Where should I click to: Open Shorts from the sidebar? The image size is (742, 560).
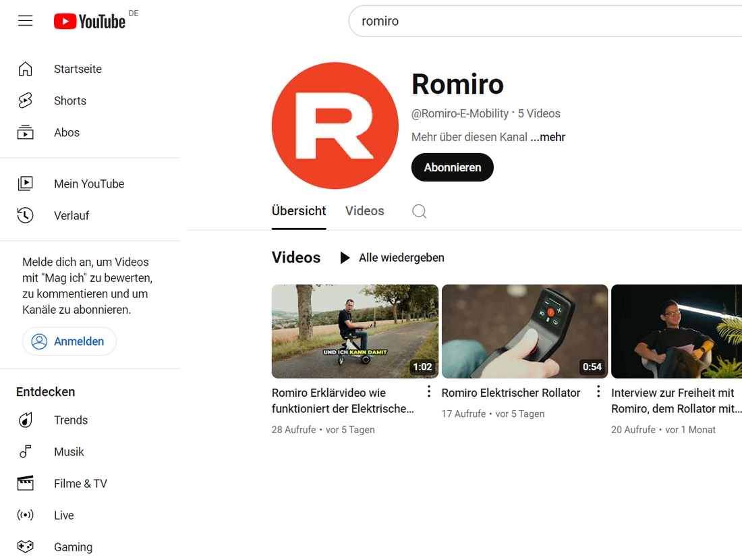tap(69, 101)
